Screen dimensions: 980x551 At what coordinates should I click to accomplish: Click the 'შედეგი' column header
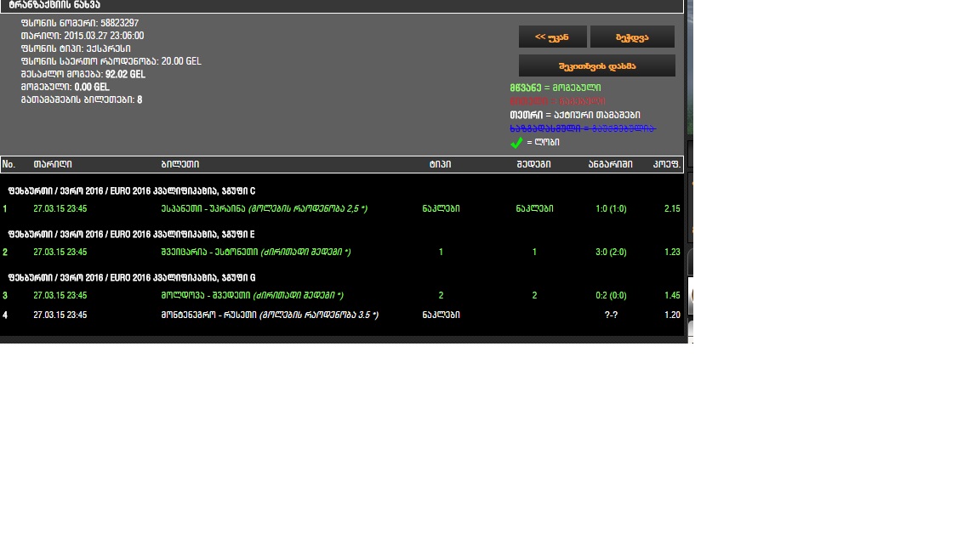[x=533, y=164]
